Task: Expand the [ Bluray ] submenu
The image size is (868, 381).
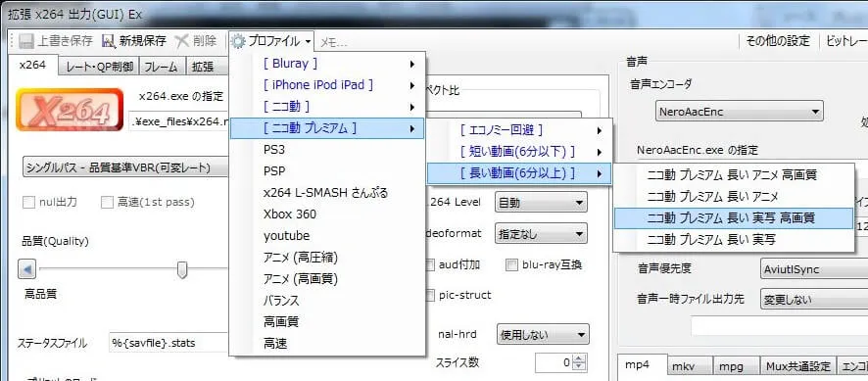Action: (x=328, y=64)
